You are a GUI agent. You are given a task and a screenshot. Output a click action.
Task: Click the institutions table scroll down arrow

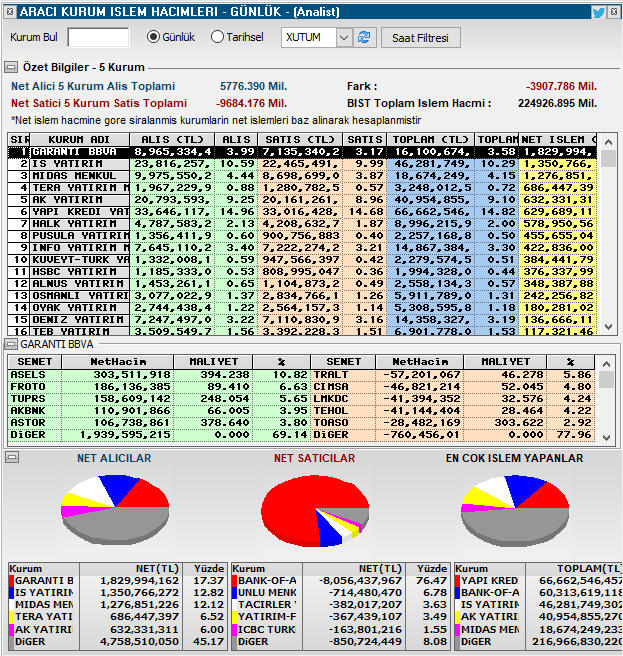pyautogui.click(x=608, y=327)
